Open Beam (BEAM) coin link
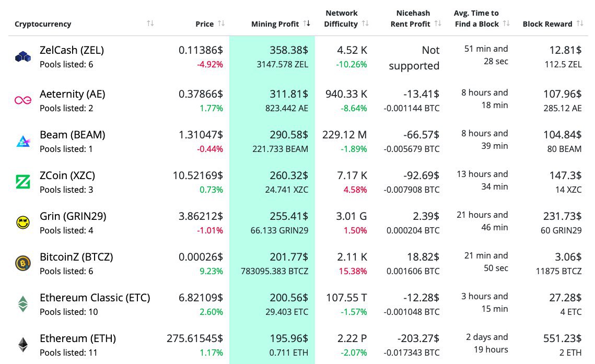595x364 pixels. [73, 135]
